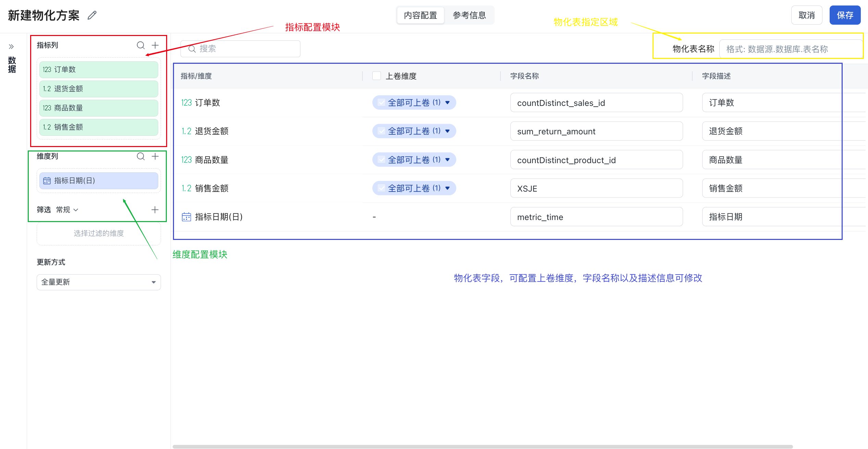This screenshot has height=449, width=868.
Task: Switch to the 参考信息 tab
Action: coord(469,15)
